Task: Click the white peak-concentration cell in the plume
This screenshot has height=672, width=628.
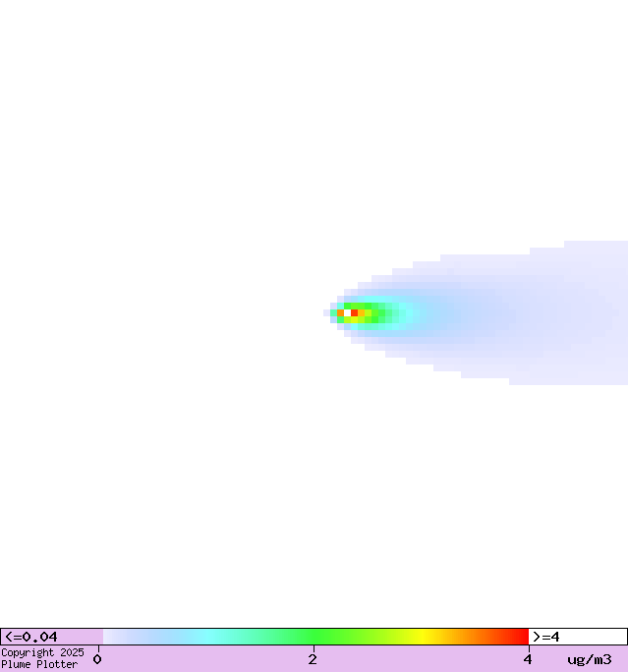Action: point(347,312)
